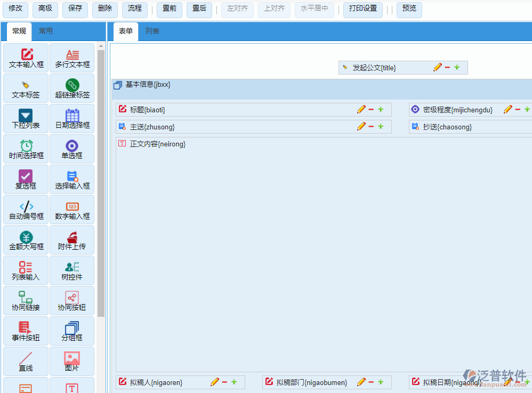
Task: Select the 时间选择框 time picker control
Action: click(26, 149)
